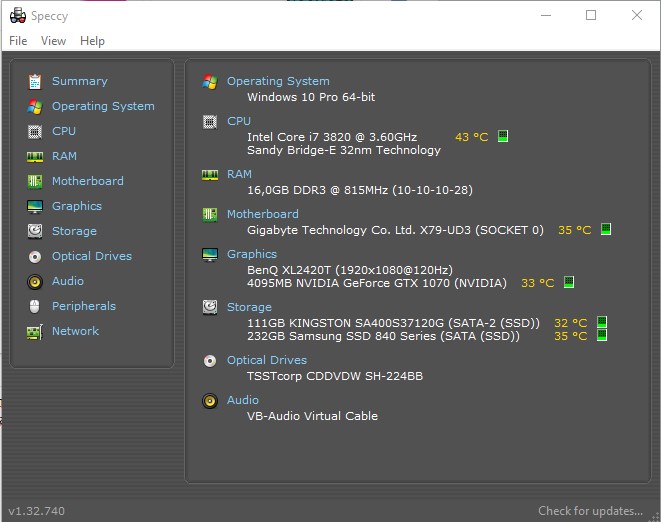Click the CPU heading link in summary
This screenshot has height=522, width=661.
tap(239, 121)
